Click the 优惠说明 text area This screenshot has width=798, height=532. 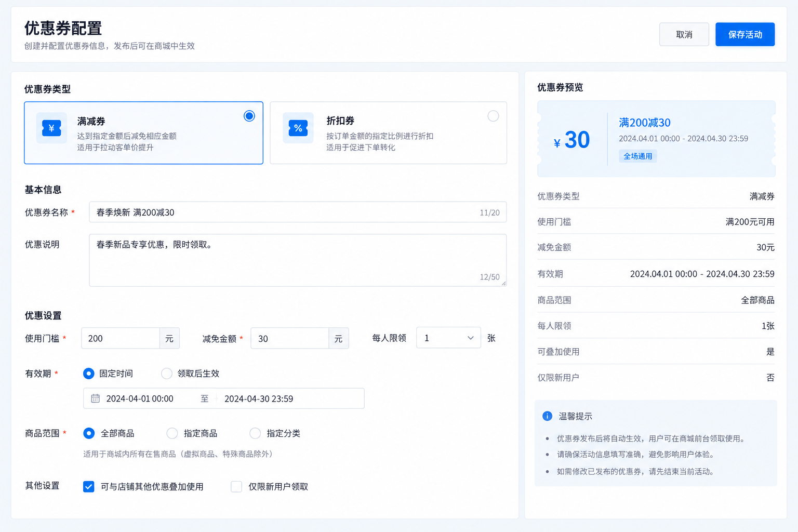coord(298,260)
